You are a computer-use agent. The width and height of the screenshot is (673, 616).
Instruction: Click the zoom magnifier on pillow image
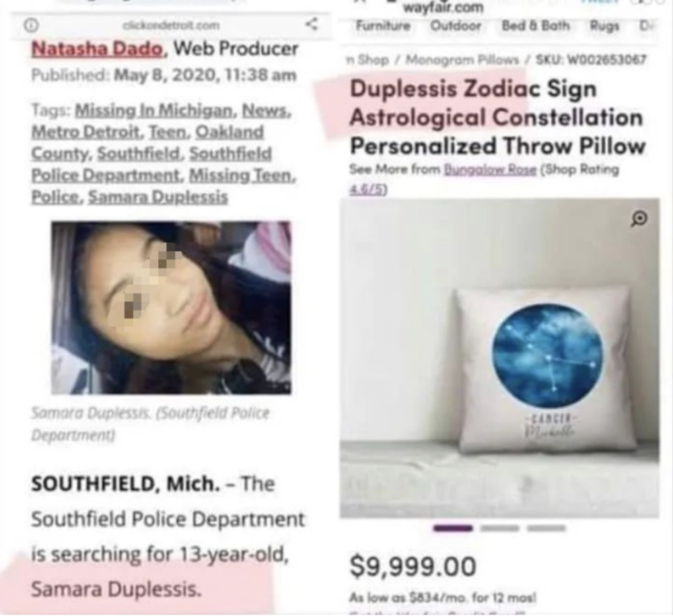pyautogui.click(x=639, y=219)
